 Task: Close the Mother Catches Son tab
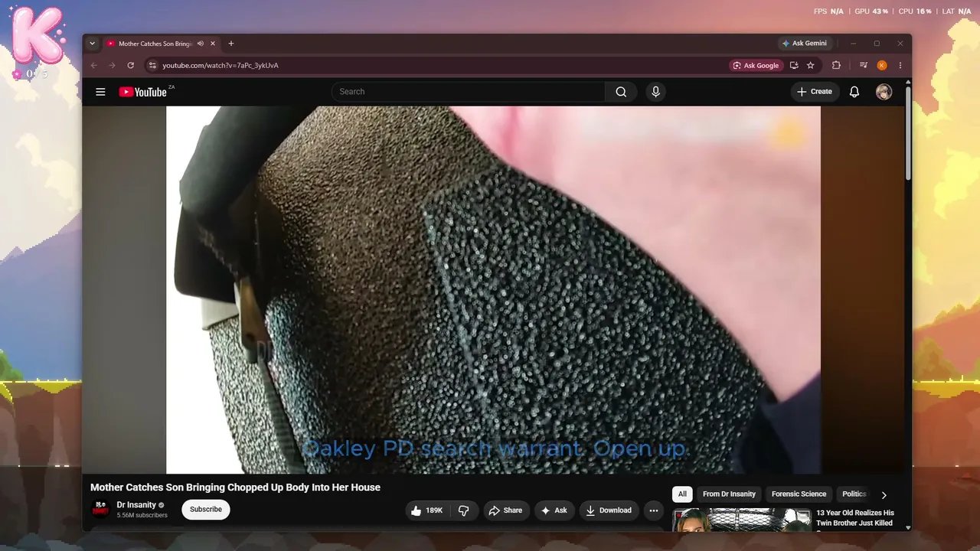coord(213,44)
